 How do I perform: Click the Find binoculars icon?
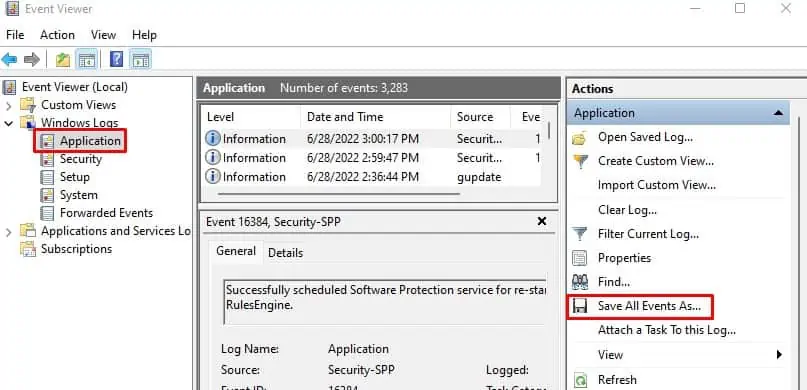(580, 282)
